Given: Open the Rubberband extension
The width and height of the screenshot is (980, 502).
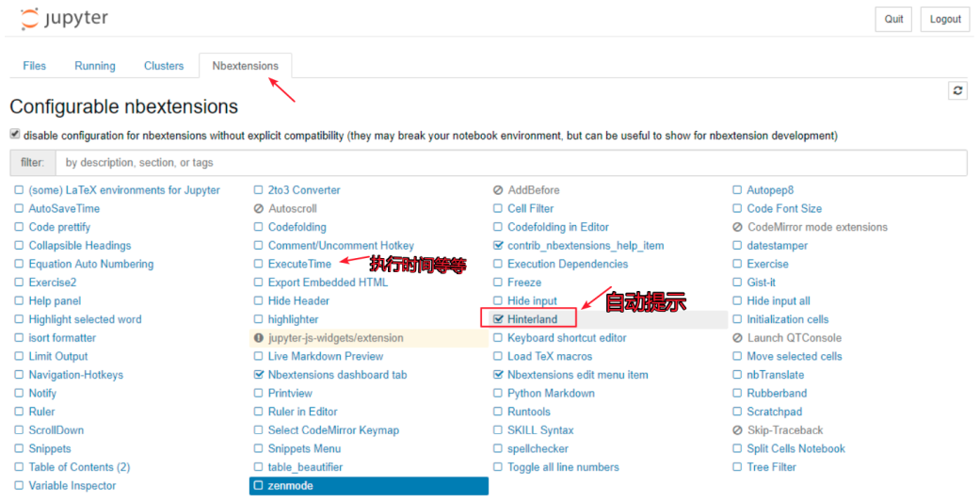Looking at the screenshot, I should click(x=777, y=394).
